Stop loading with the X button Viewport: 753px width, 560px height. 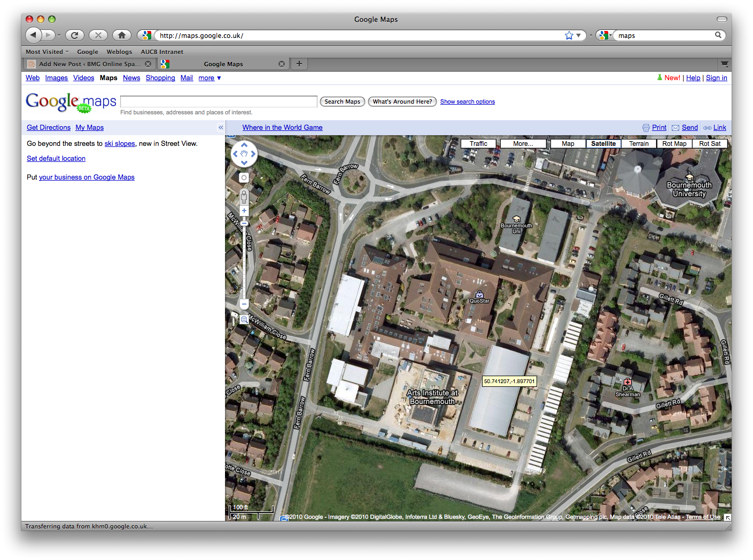pos(98,35)
